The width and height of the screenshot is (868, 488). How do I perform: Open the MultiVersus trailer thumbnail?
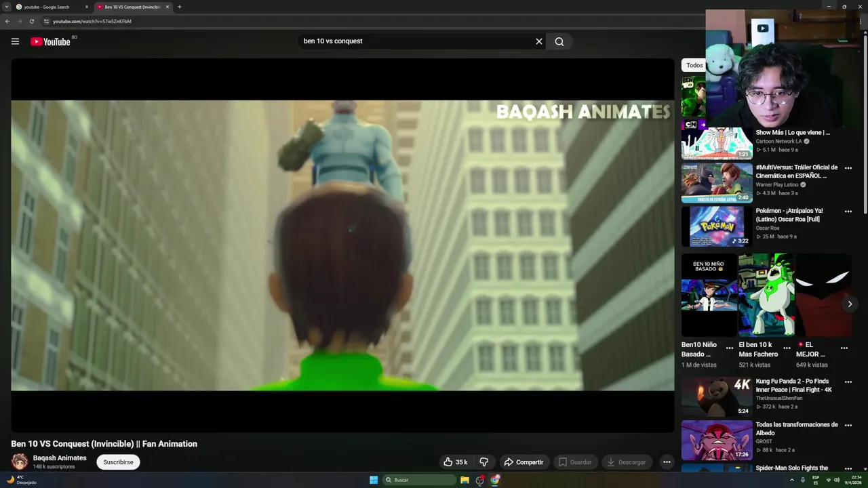pyautogui.click(x=717, y=183)
